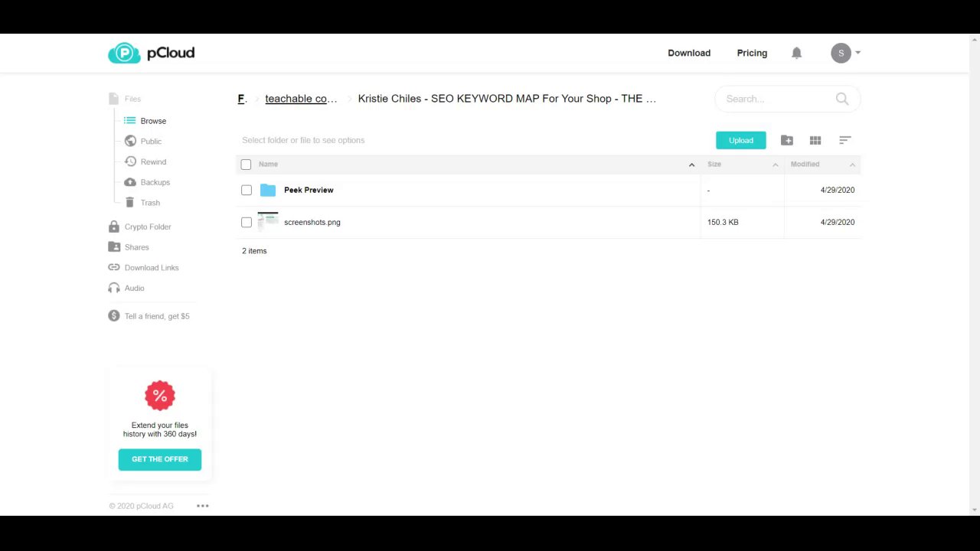Viewport: 980px width, 551px height.
Task: Click the Backups cloud icon
Action: click(130, 182)
